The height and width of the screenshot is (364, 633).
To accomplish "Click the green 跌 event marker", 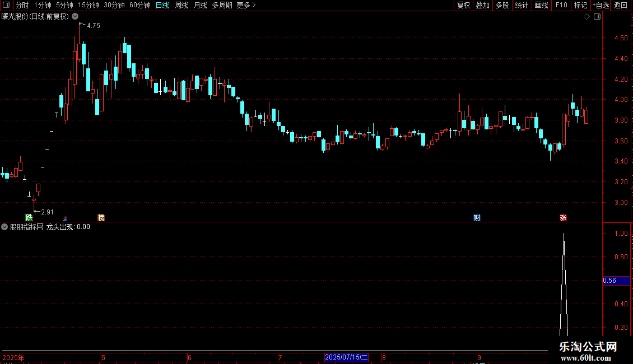I will click(x=29, y=217).
